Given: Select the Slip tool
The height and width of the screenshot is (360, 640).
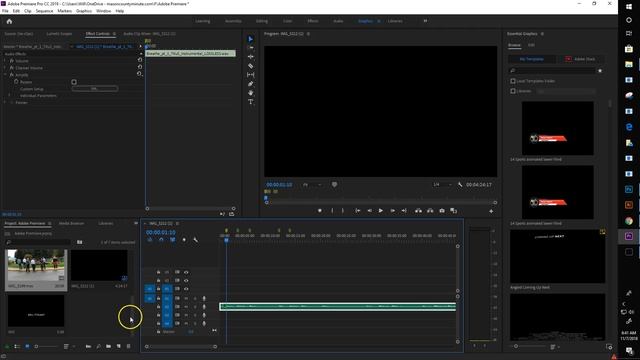Looking at the screenshot, I should click(250, 75).
